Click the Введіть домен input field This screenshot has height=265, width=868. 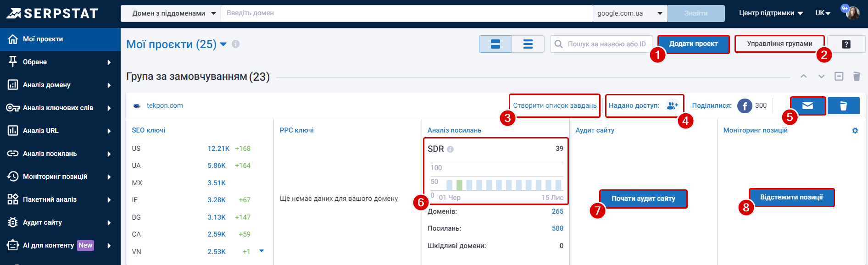pyautogui.click(x=406, y=13)
